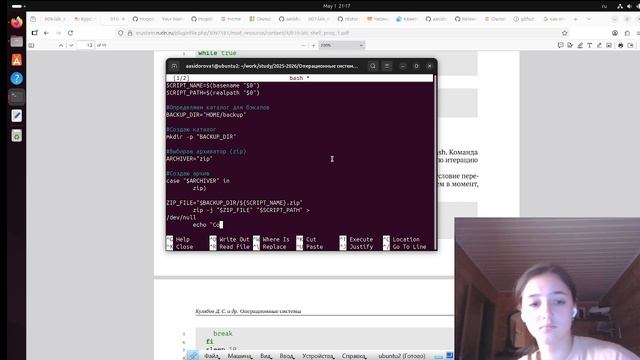The image size is (640, 360).
Task: Open the clock May 1 21:17 panel
Action: (337, 6)
